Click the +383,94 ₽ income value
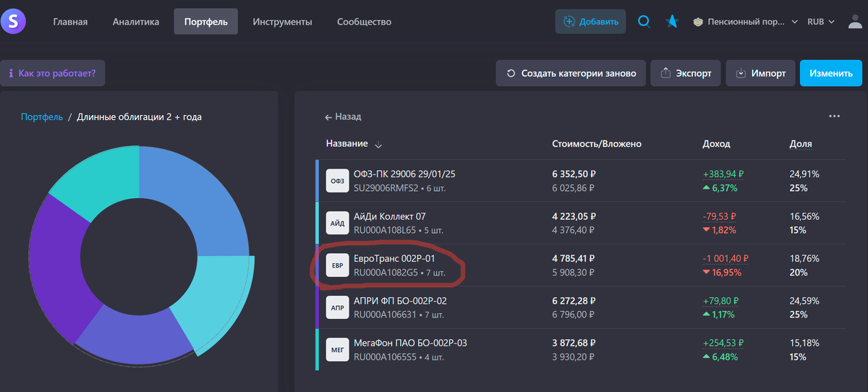Screen dimensions: 868x392 [x=723, y=174]
